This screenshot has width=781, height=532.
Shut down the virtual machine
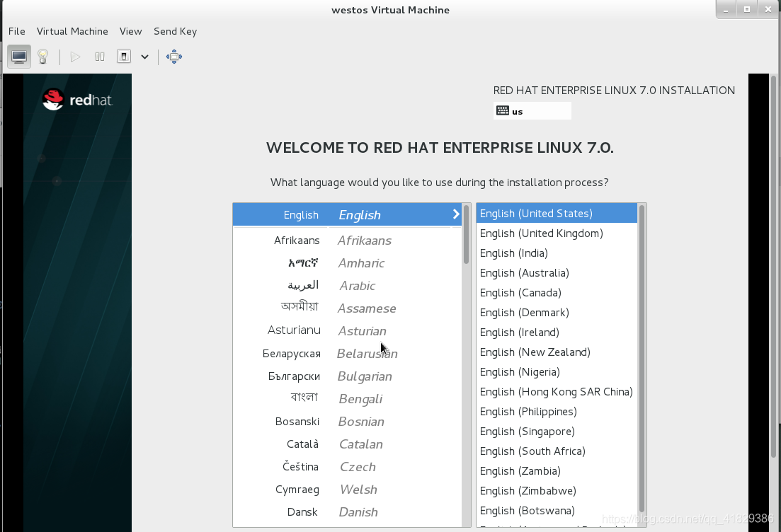[x=124, y=56]
